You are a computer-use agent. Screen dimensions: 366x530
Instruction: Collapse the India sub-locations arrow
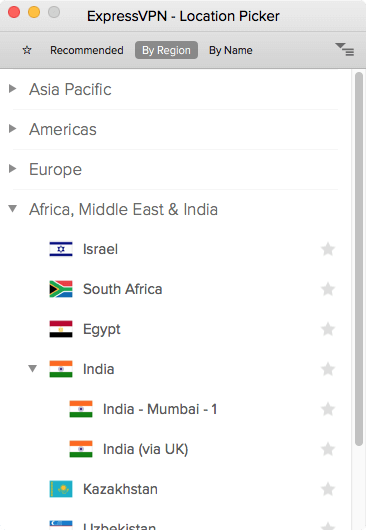[32, 368]
